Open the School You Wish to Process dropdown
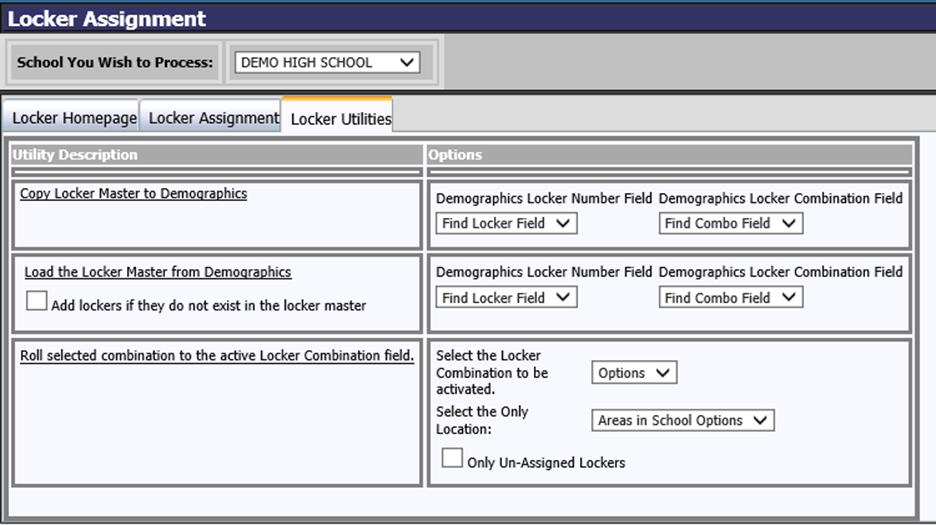The image size is (936, 525). pyautogui.click(x=327, y=62)
